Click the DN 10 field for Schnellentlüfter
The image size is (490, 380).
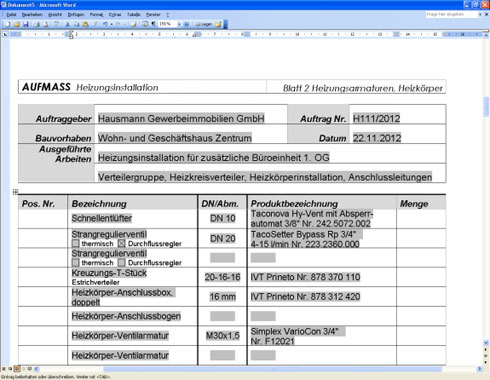pos(222,218)
